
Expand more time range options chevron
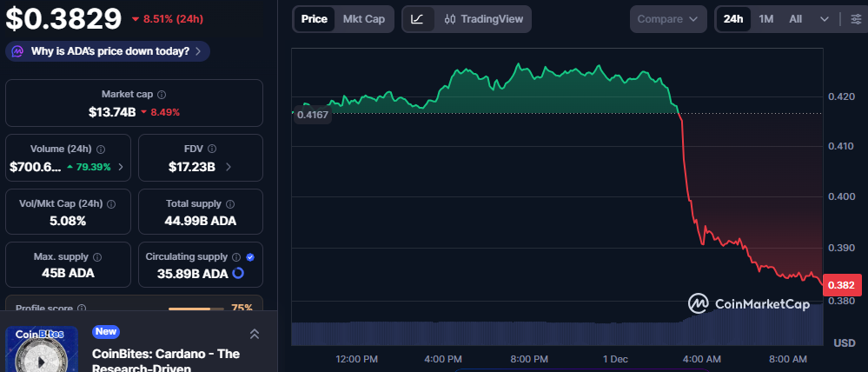pos(824,19)
